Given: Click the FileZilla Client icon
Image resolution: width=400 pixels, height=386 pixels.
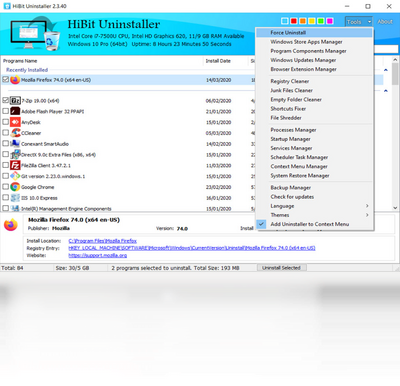Looking at the screenshot, I should 15,165.
